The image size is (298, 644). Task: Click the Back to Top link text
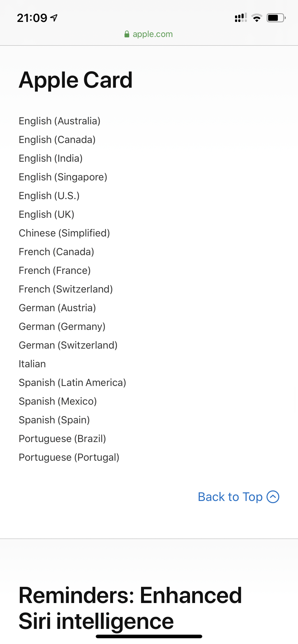[x=230, y=497]
